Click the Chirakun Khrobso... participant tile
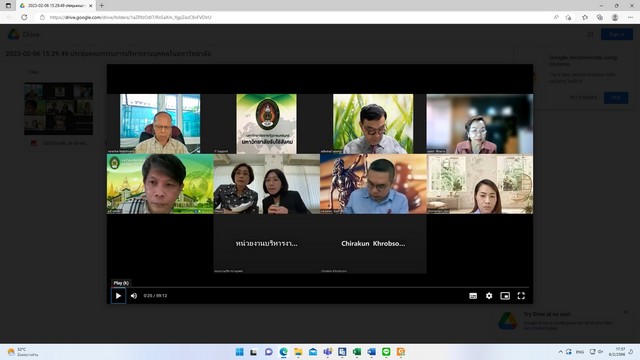 click(x=373, y=244)
